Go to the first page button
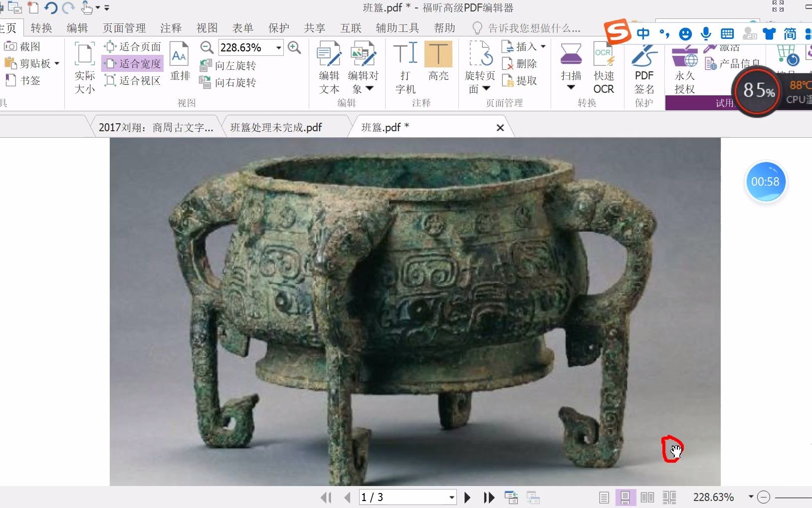This screenshot has height=508, width=812. [326, 498]
